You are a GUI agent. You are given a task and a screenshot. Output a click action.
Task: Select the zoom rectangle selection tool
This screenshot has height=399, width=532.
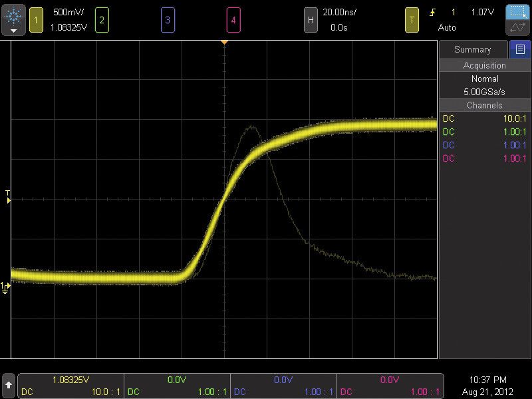tap(517, 12)
